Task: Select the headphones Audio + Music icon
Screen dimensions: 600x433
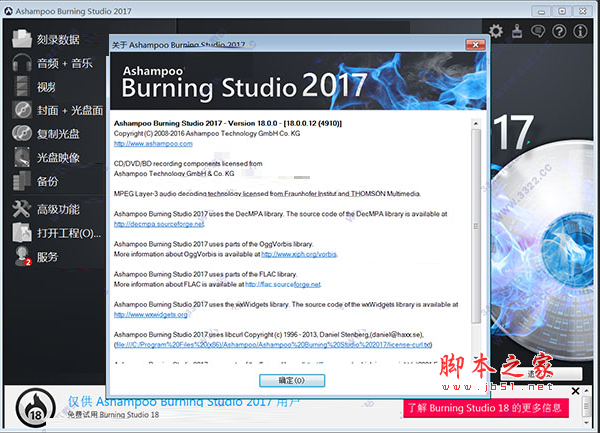Action: coord(21,63)
